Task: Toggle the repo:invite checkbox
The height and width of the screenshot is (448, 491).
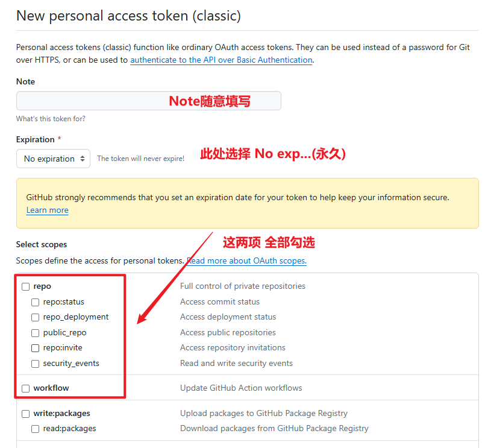Action: tap(36, 348)
